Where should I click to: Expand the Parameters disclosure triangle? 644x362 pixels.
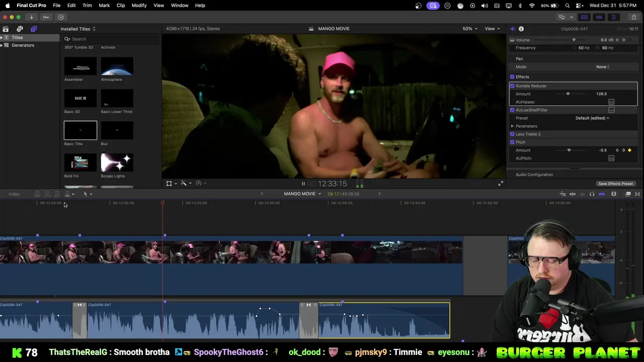pyautogui.click(x=512, y=126)
